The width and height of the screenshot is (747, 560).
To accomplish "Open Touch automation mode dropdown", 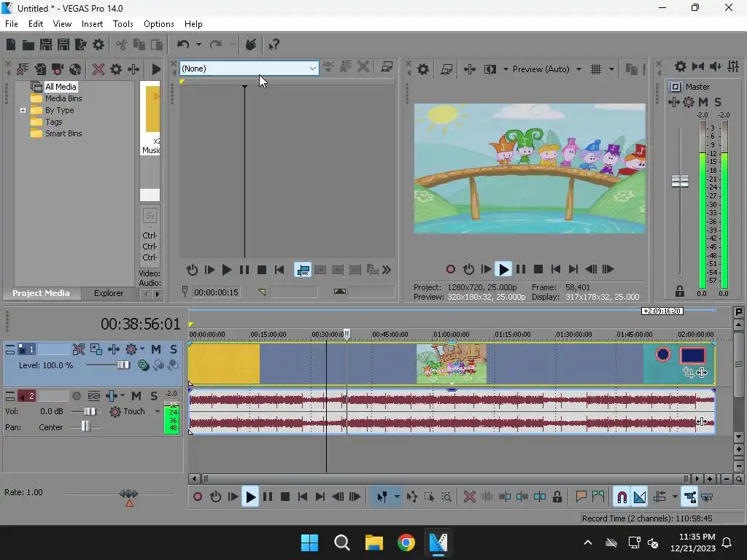I will click(158, 411).
